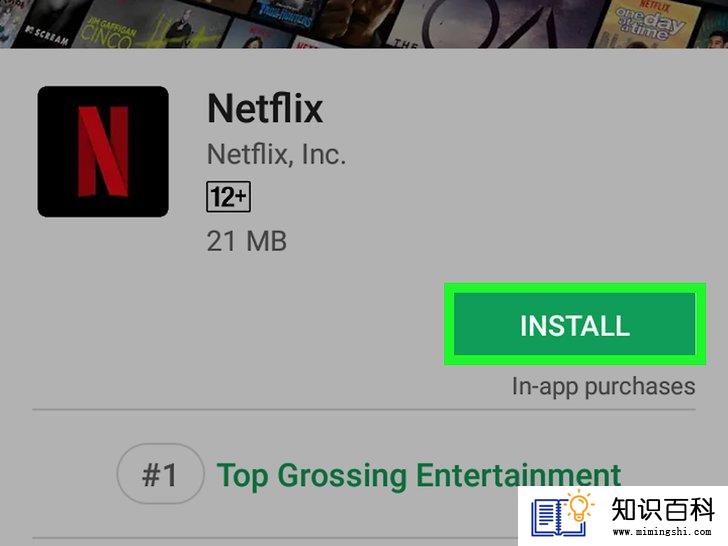The image size is (728, 546).
Task: Click the green INSTALL button
Action: click(x=575, y=324)
